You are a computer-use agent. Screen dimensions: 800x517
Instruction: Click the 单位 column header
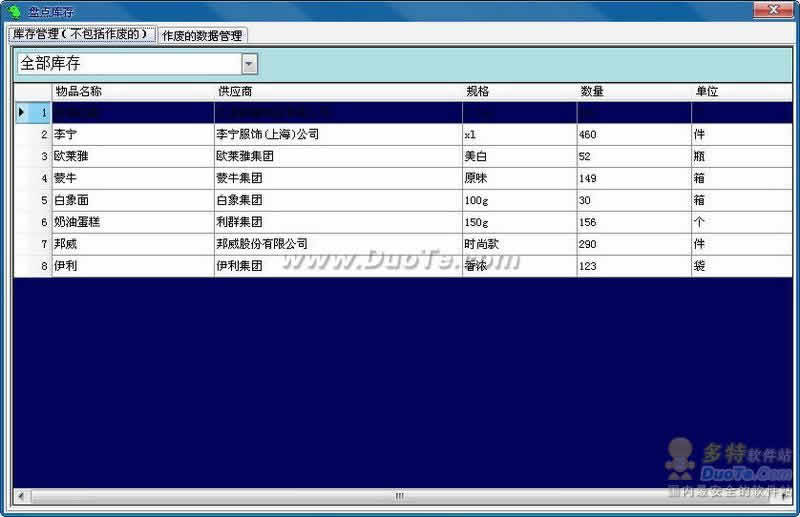point(741,91)
